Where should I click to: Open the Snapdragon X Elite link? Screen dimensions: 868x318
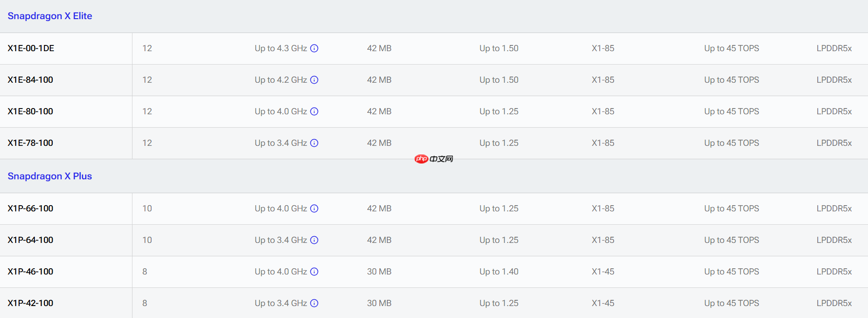[x=50, y=16]
